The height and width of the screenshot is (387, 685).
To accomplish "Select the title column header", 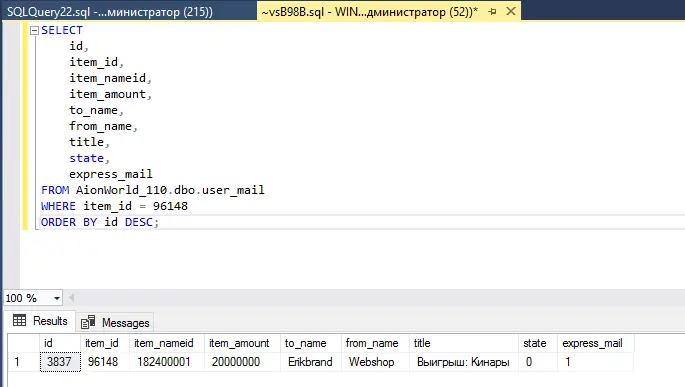I will tap(464, 343).
